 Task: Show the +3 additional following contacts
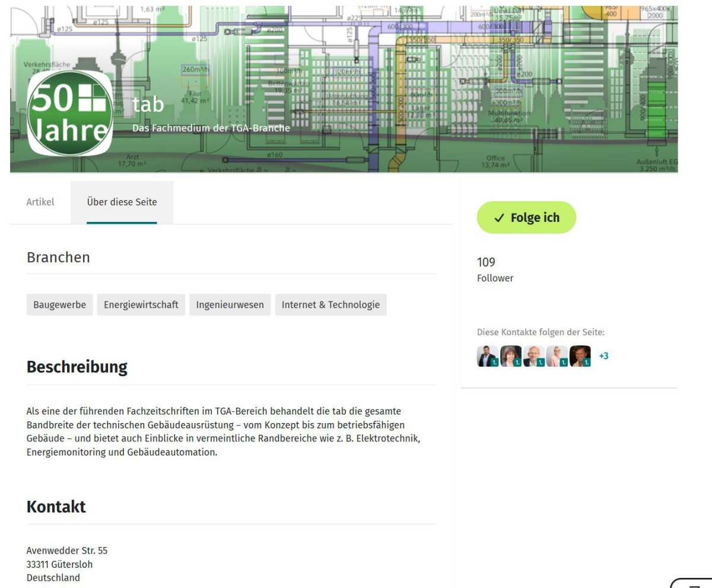tap(603, 356)
